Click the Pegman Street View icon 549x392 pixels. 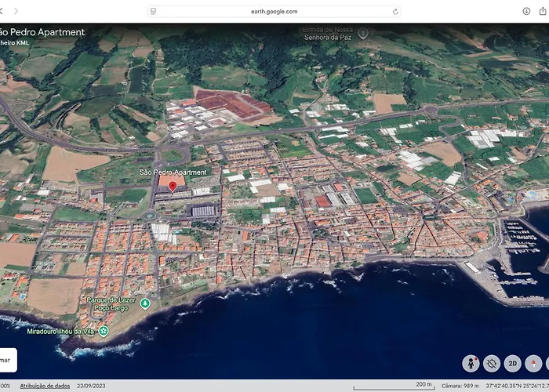(471, 363)
